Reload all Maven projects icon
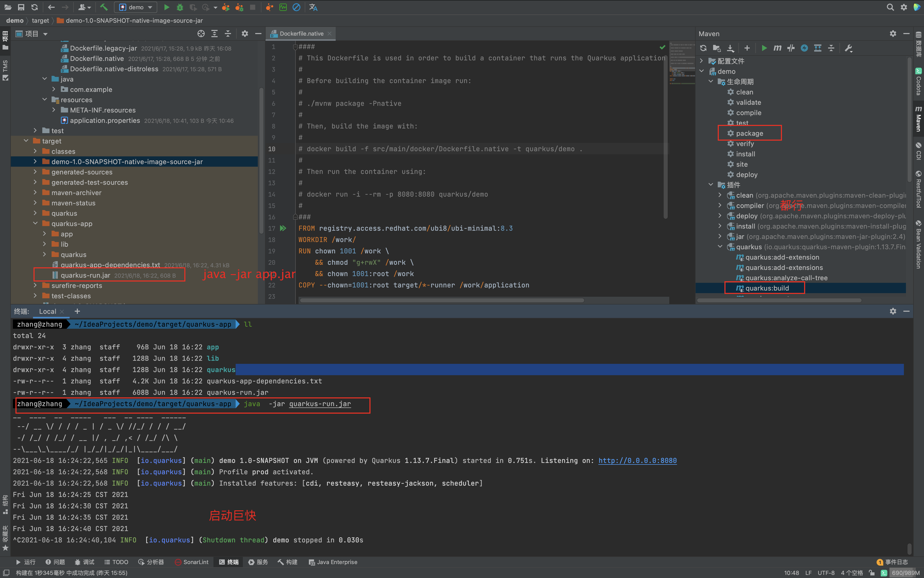Viewport: 924px width, 578px height. point(703,48)
